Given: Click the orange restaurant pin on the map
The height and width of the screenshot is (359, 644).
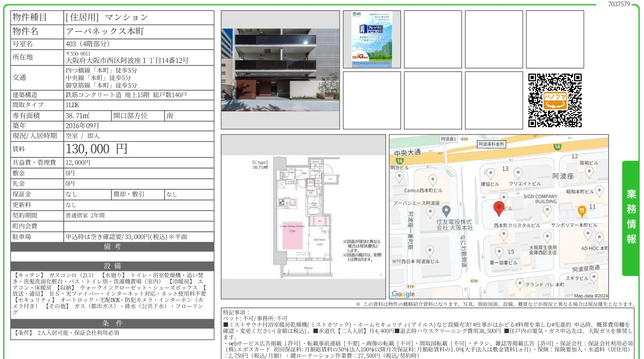Looking at the screenshot, I should pos(582,211).
